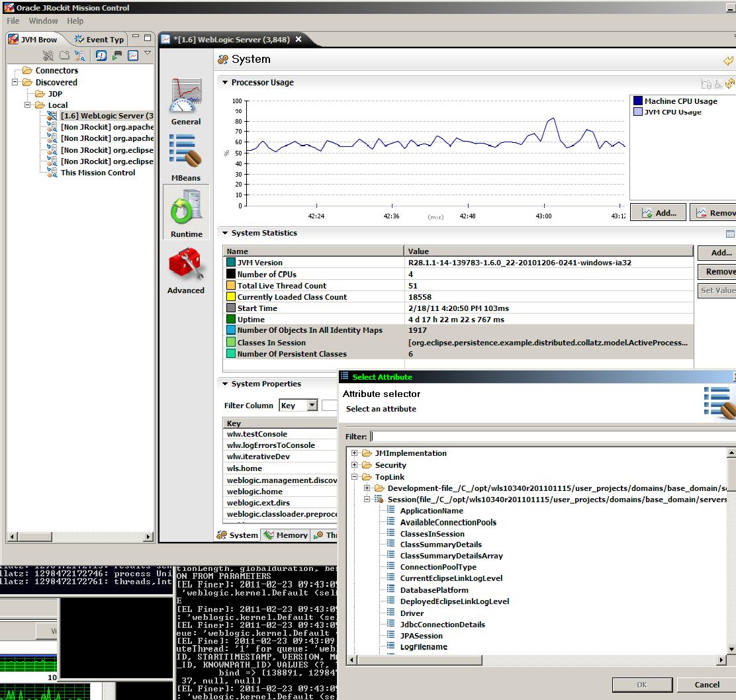
Task: Select the ClassesInSession attribute
Action: pos(432,534)
